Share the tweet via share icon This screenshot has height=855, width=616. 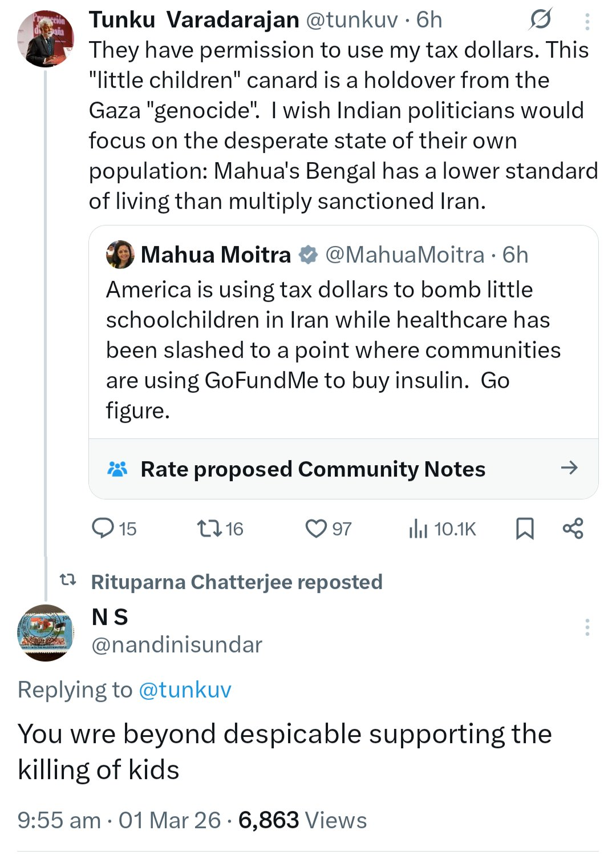573,529
